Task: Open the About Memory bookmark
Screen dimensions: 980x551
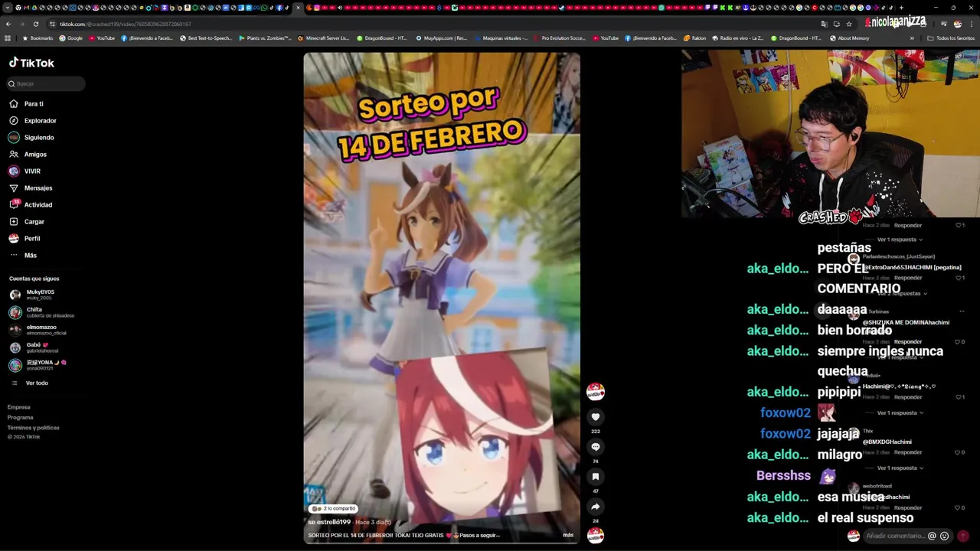Action: (x=848, y=38)
